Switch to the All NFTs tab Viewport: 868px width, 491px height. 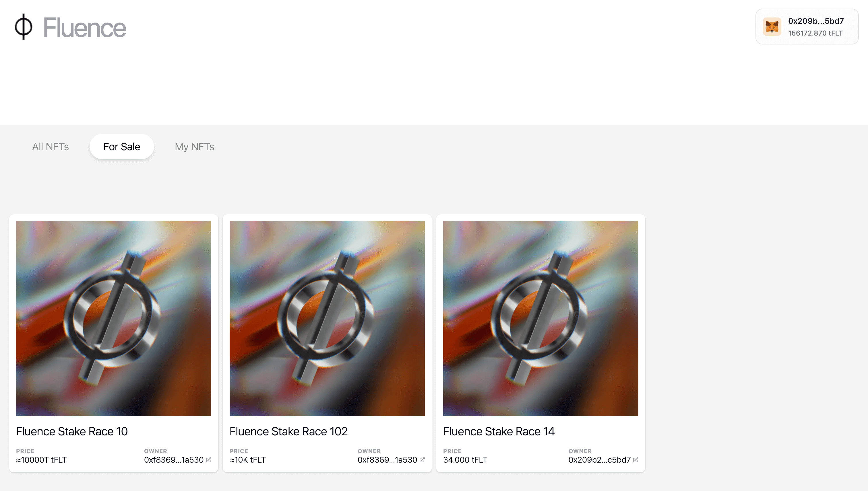click(50, 146)
